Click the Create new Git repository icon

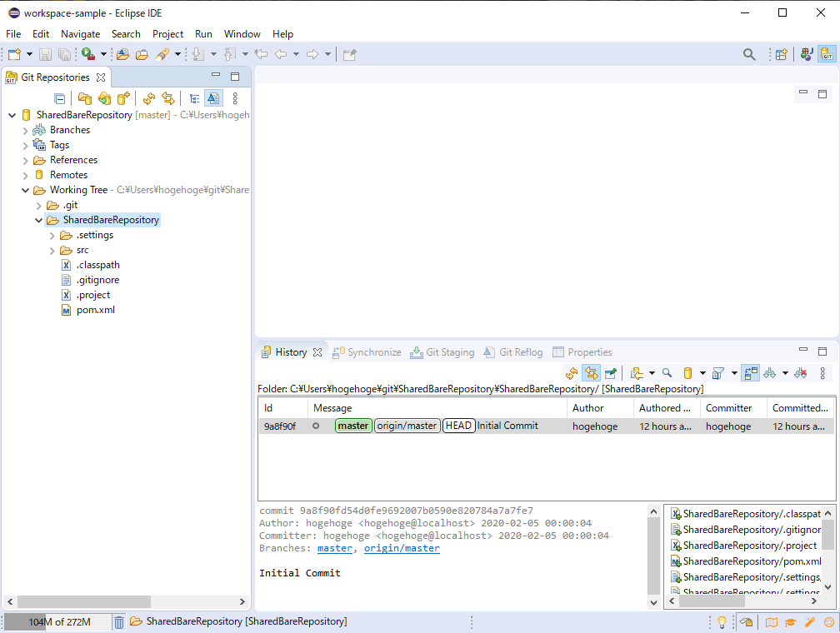(123, 98)
